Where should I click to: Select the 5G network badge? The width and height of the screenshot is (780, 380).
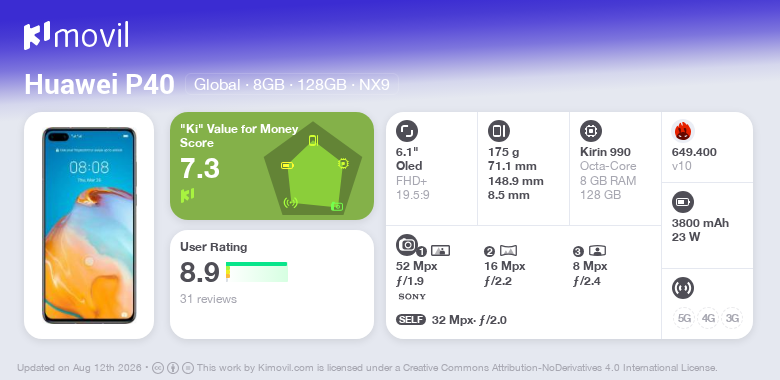[684, 318]
